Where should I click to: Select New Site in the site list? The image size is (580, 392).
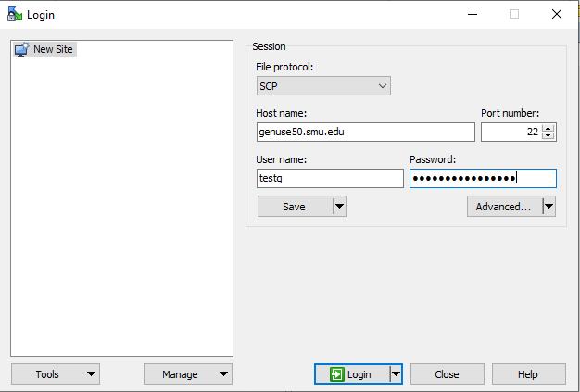click(x=53, y=49)
